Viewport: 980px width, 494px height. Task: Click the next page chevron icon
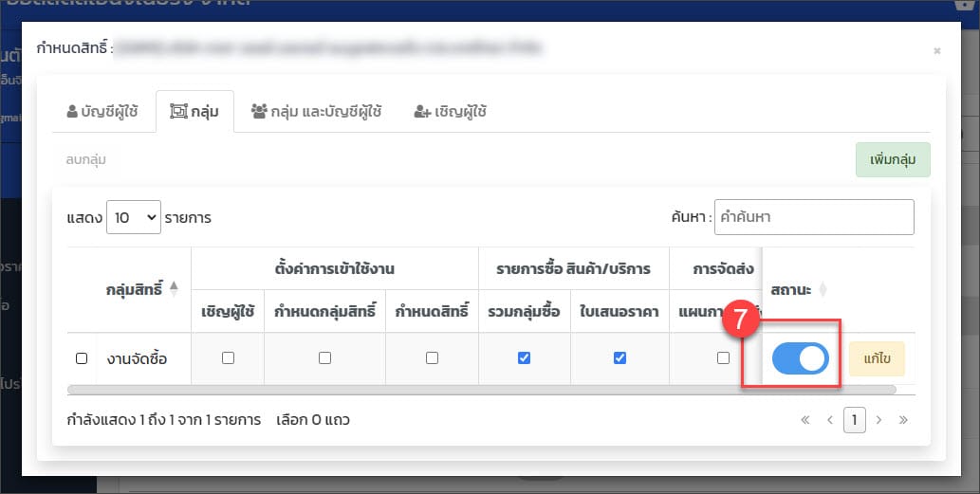click(x=878, y=419)
